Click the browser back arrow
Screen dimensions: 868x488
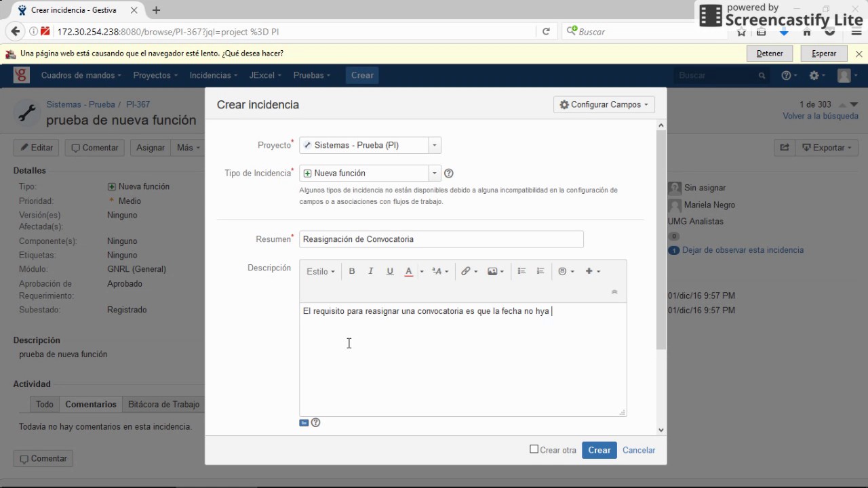[x=15, y=31]
